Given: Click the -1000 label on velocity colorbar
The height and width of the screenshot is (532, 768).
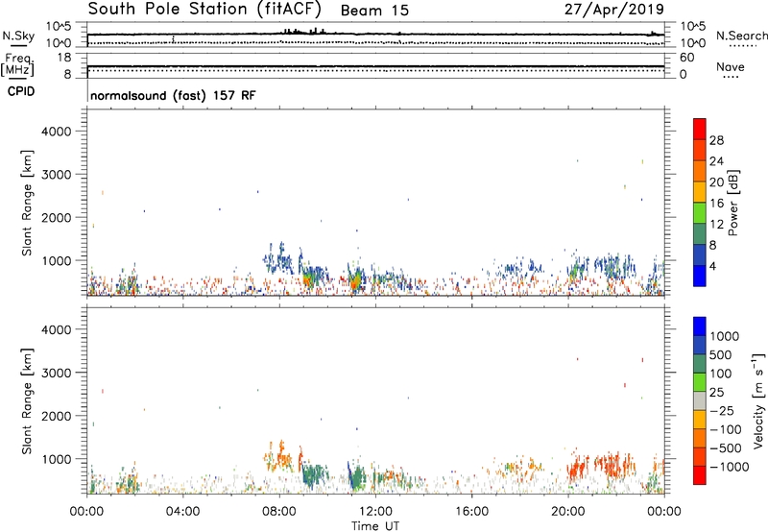Looking at the screenshot, I should (x=729, y=467).
